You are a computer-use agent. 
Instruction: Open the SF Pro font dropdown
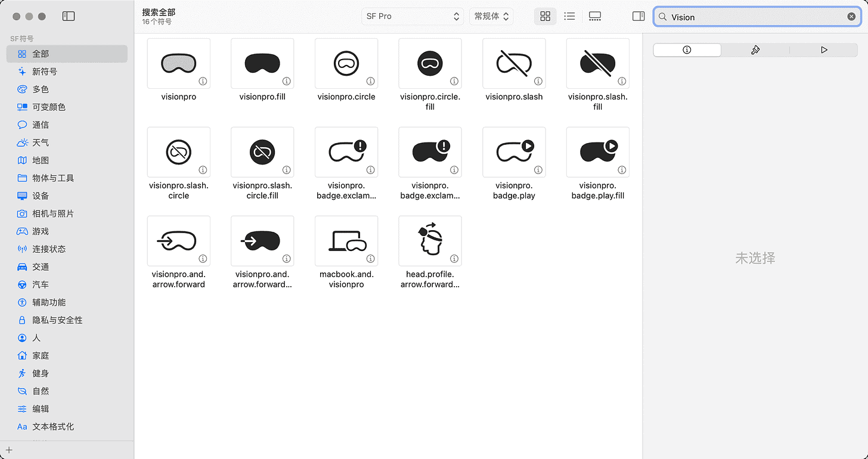coord(413,16)
